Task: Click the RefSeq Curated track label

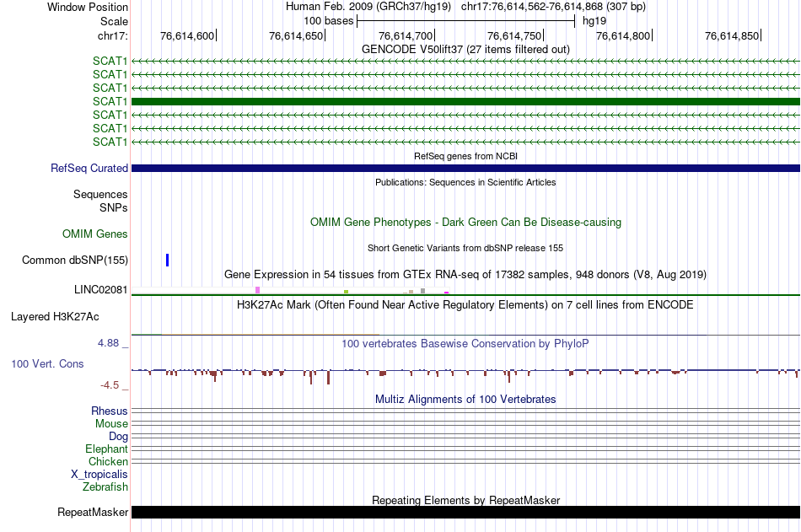Action: click(89, 168)
